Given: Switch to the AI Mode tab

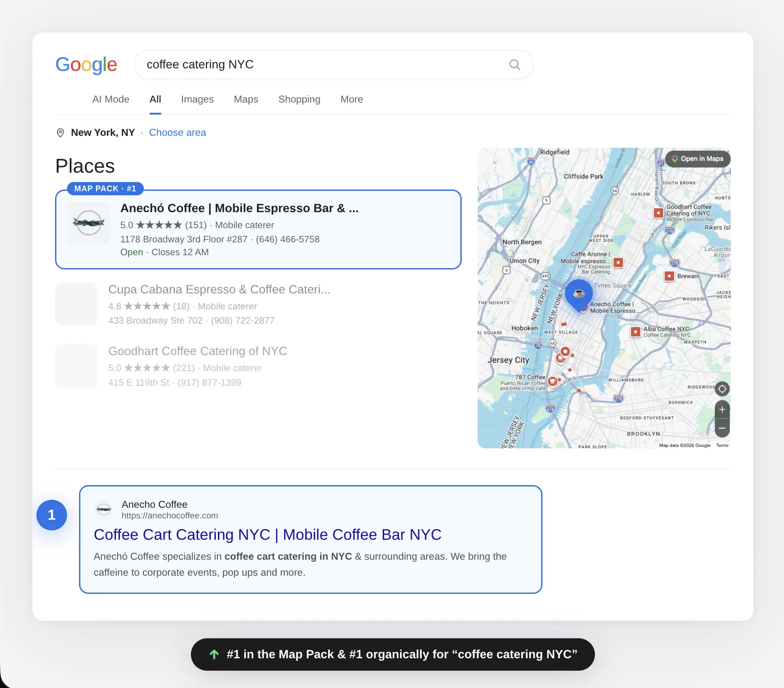Looking at the screenshot, I should 111,99.
